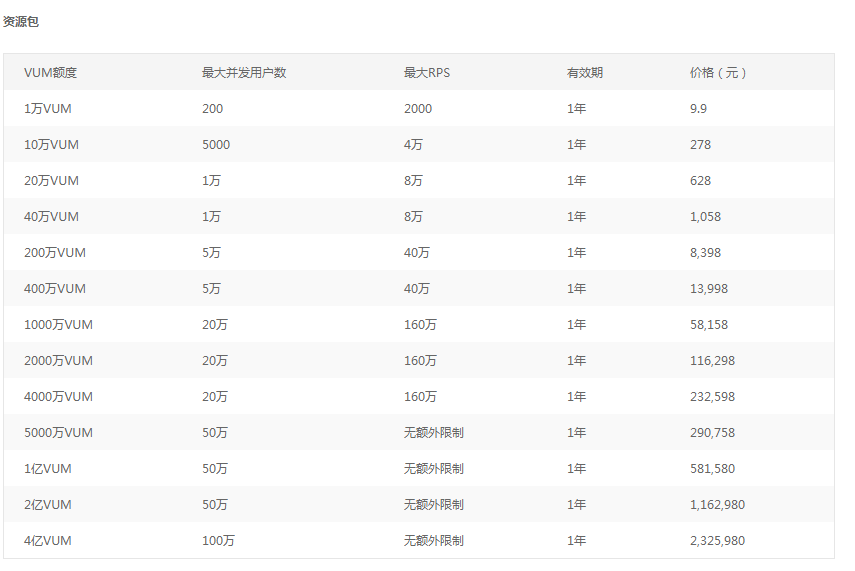This screenshot has width=855, height=571.
Task: Select the 5000万VUM cell
Action: point(58,432)
